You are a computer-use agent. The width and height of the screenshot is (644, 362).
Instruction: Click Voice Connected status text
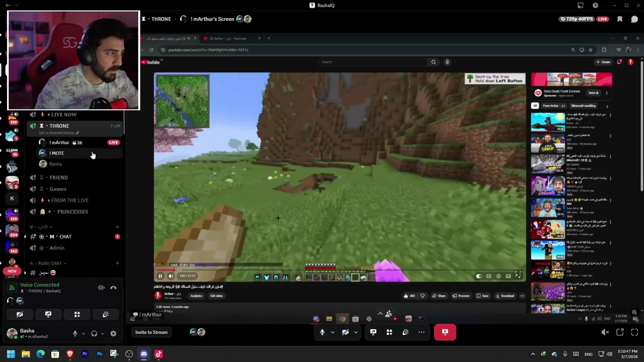40,285
